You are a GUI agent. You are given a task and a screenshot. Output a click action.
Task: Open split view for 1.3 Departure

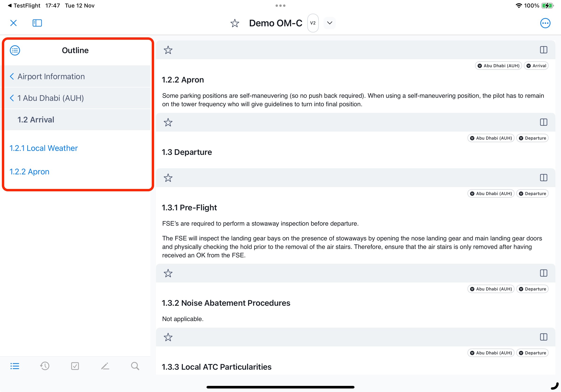[x=543, y=122]
